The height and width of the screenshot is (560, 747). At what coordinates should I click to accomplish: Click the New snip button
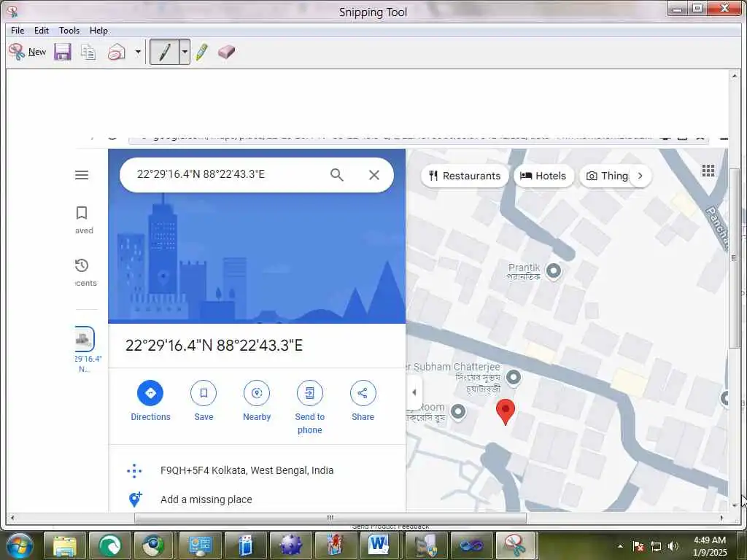point(27,52)
